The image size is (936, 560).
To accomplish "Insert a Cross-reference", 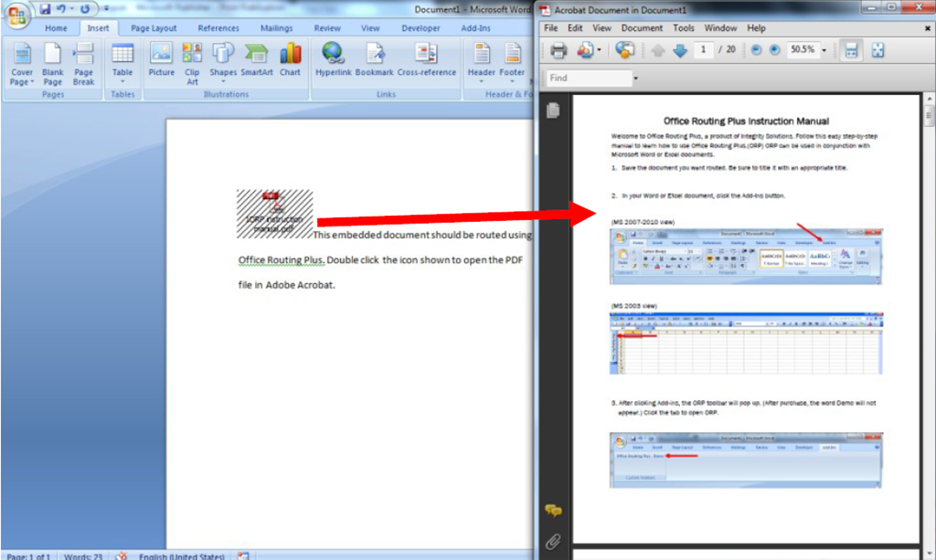I will click(426, 59).
